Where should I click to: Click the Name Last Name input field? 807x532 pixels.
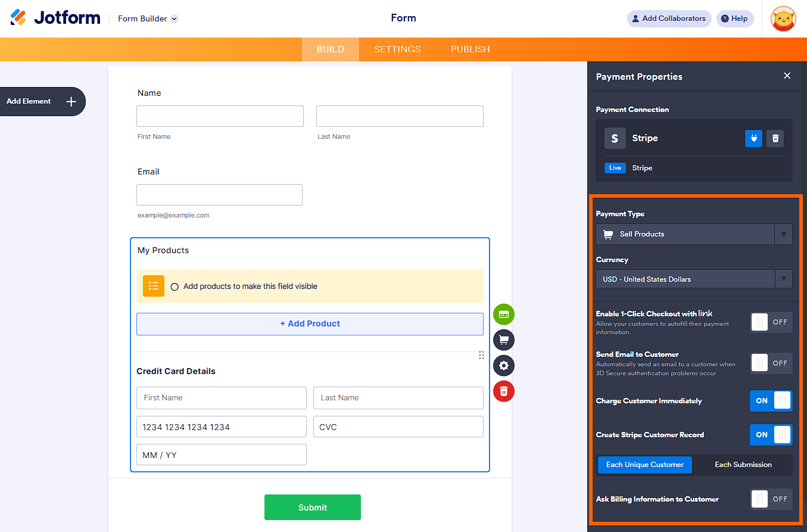[400, 116]
